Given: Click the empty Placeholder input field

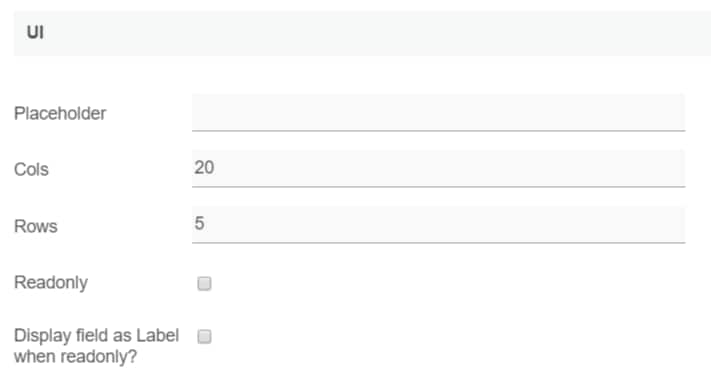Looking at the screenshot, I should 438,113.
